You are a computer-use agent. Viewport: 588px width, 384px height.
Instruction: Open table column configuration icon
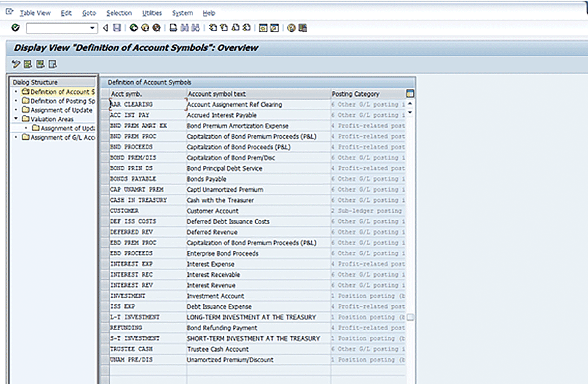[410, 94]
